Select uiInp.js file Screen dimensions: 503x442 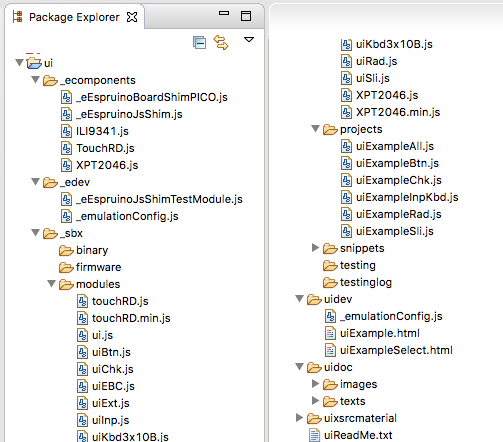click(111, 420)
